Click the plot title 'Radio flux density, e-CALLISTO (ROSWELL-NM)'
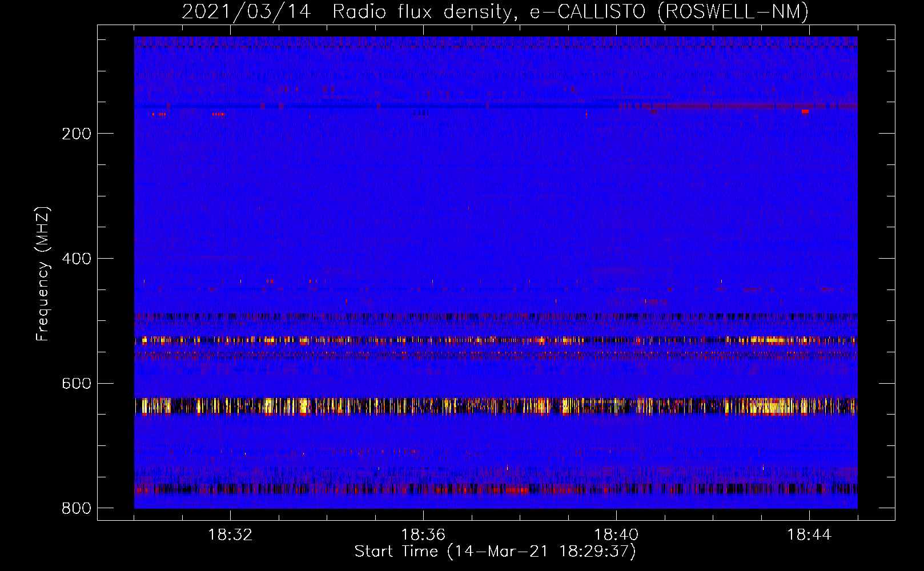The width and height of the screenshot is (924, 571). coord(571,11)
